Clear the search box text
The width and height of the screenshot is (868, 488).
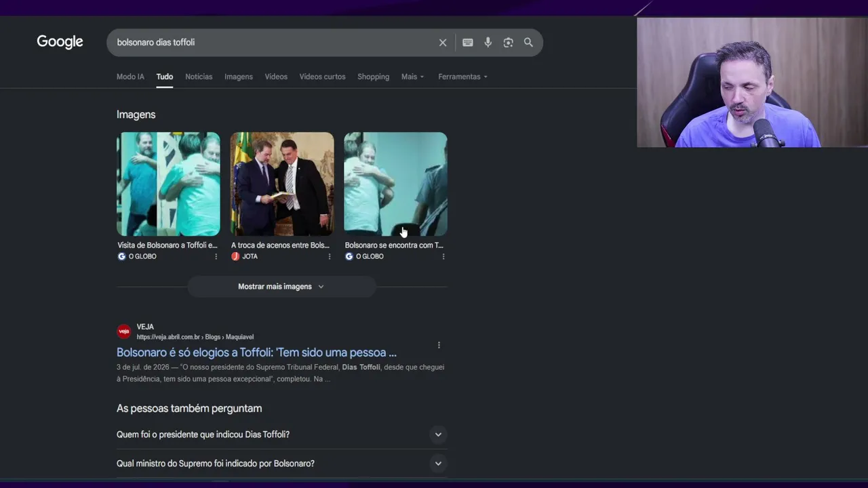point(443,43)
